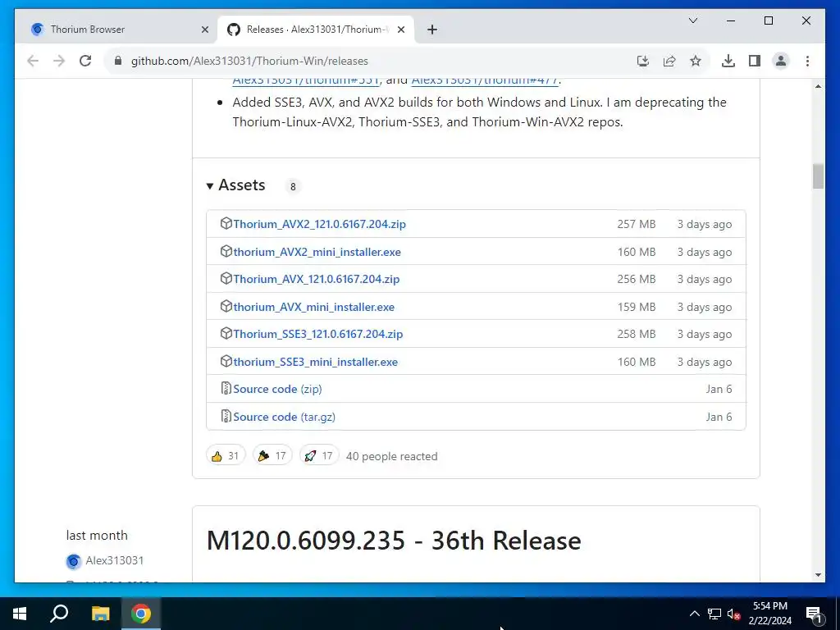
Task: Click package icon beside thorium_AVX_mini_installer.exe
Action: [x=226, y=307]
